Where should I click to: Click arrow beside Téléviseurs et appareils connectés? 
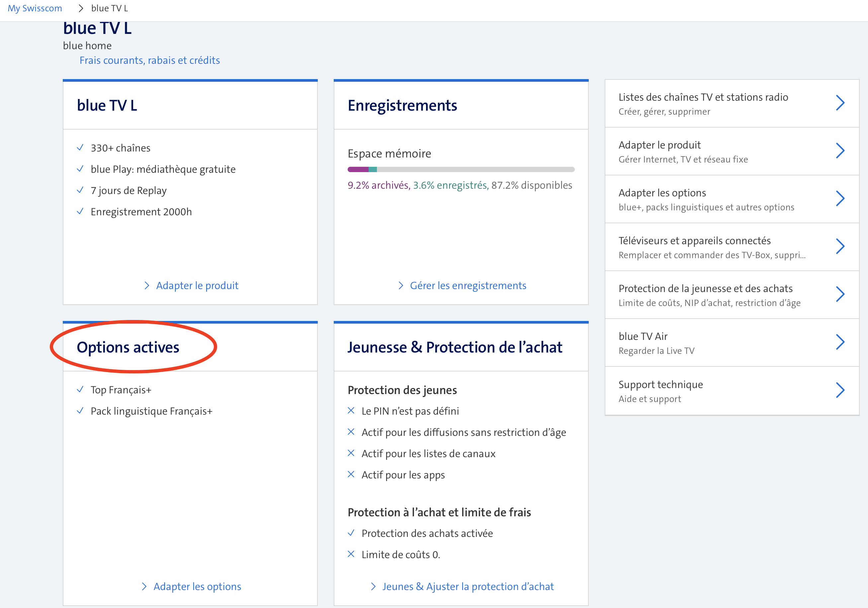point(840,246)
